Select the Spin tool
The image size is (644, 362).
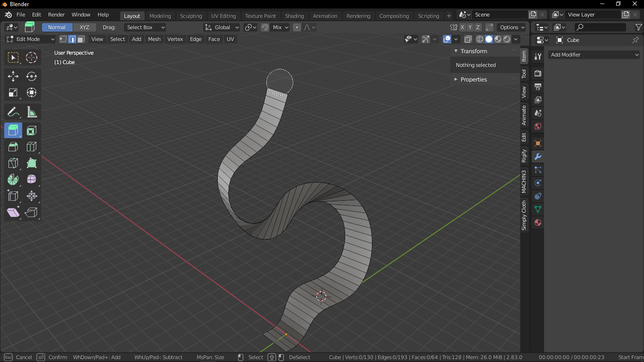pyautogui.click(x=13, y=180)
